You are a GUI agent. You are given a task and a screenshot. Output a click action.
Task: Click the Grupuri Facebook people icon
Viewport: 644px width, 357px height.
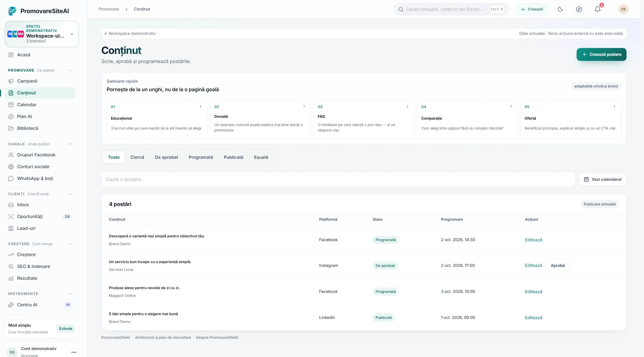coord(11,155)
